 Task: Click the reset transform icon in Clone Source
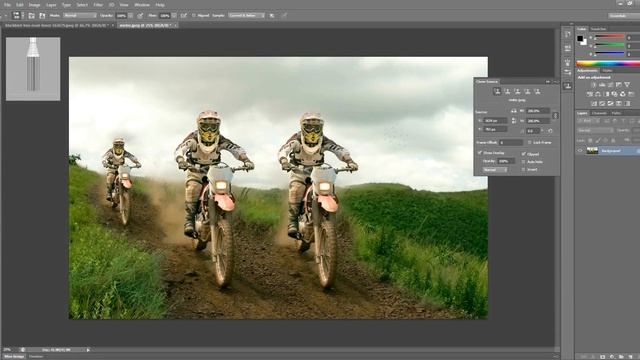point(550,131)
